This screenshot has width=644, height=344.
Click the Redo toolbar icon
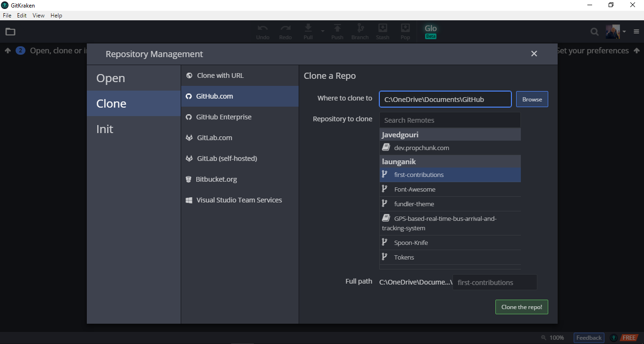pos(285,32)
